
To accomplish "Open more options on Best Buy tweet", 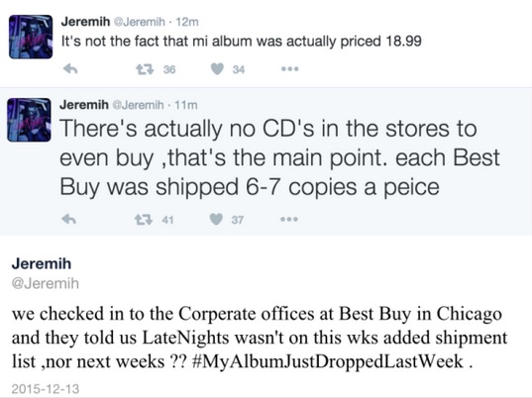I will point(289,220).
